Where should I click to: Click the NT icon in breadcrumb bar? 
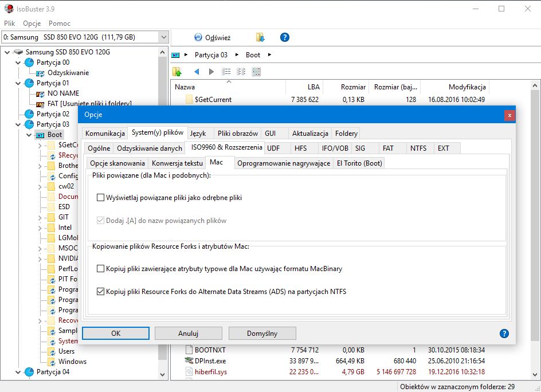pos(175,55)
